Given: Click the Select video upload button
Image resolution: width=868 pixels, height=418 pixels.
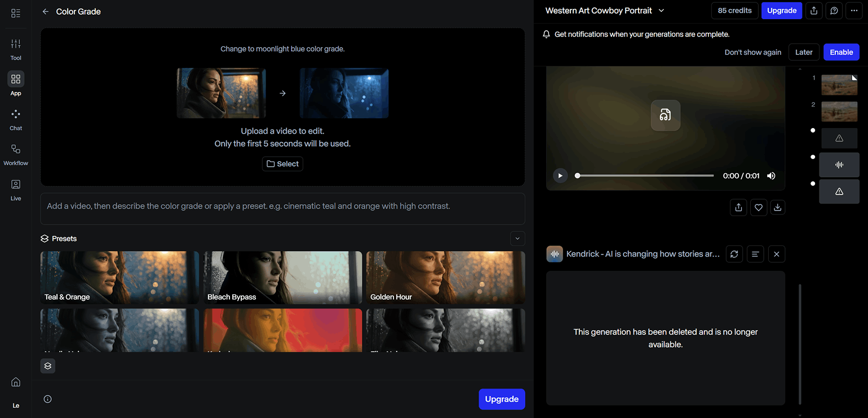Looking at the screenshot, I should [282, 164].
